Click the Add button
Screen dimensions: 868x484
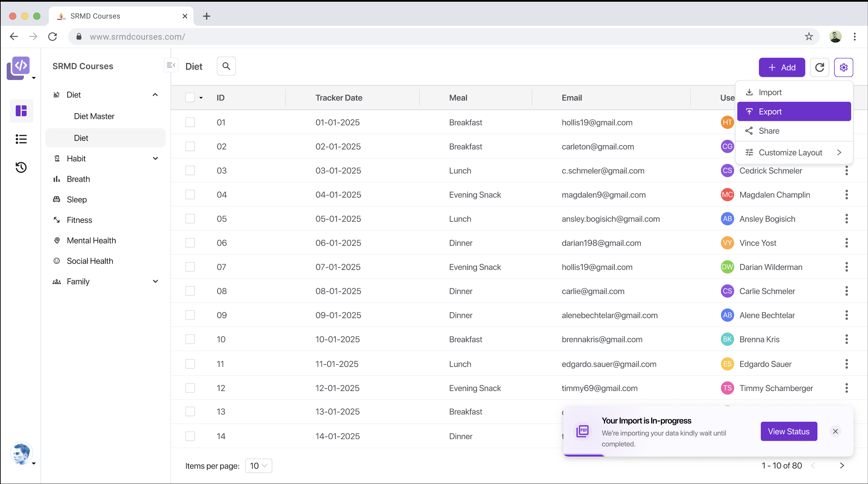click(781, 67)
